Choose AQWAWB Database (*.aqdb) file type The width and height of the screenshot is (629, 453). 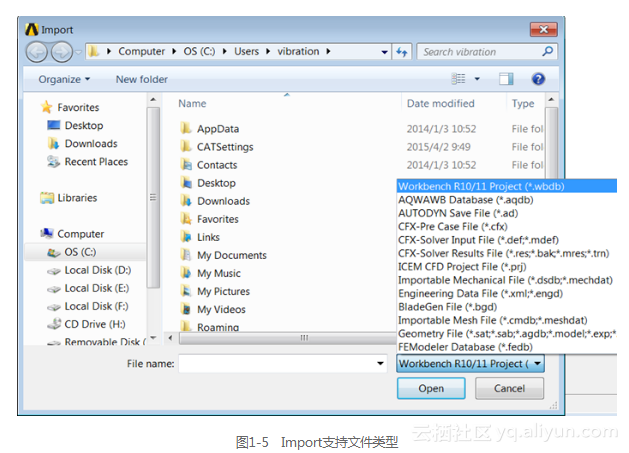506,200
